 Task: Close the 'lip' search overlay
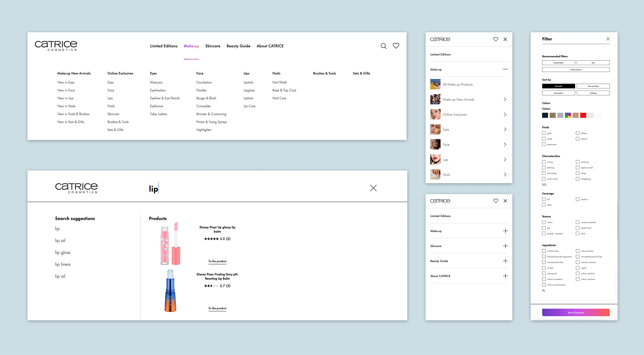pos(373,188)
